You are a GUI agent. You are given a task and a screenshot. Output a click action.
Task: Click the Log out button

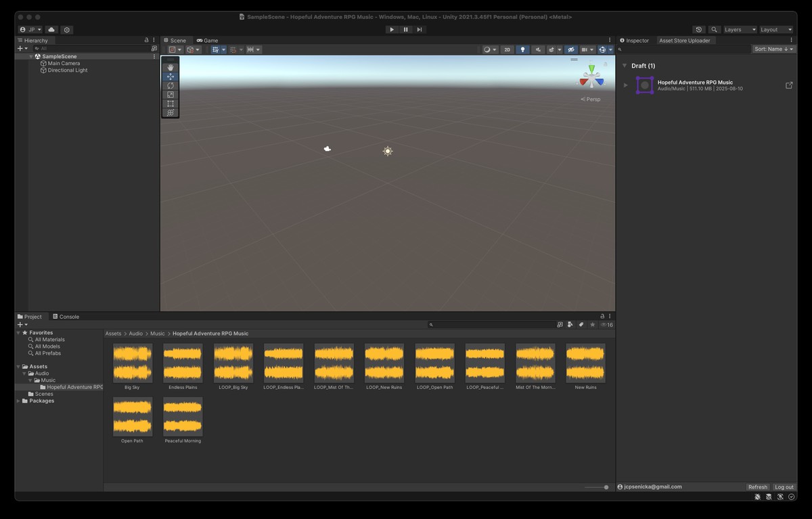[x=784, y=487]
